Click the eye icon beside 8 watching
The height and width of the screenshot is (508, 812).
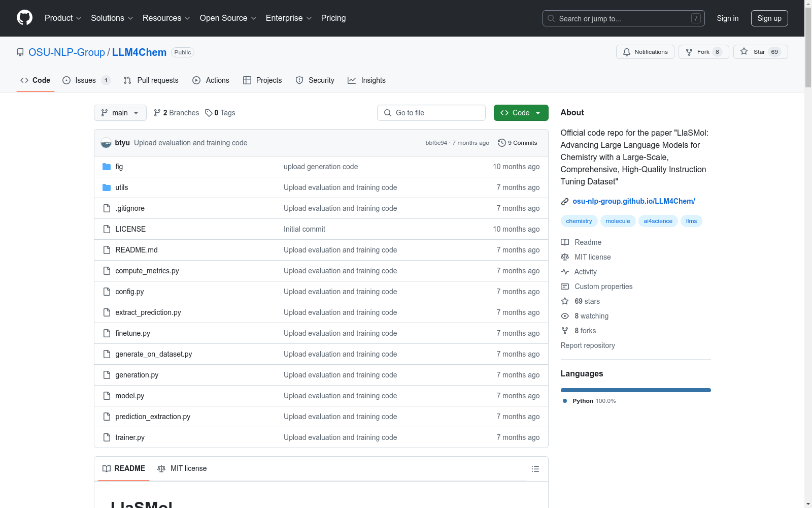point(565,316)
